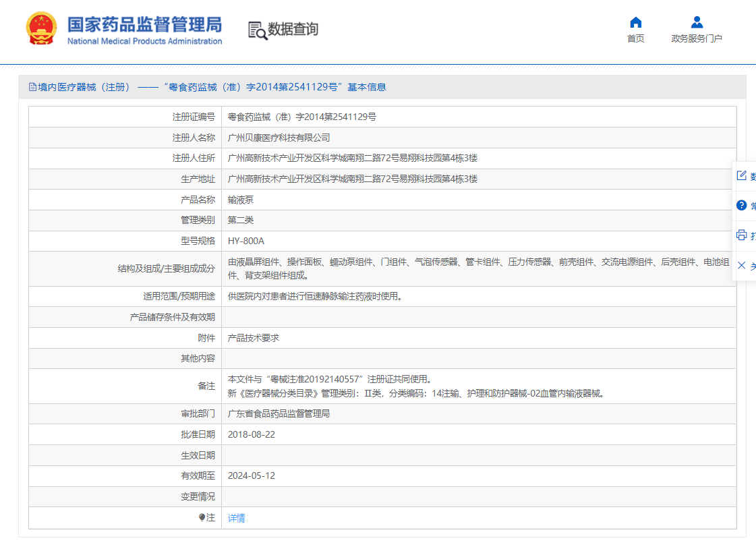This screenshot has width=756, height=549.
Task: Click the 管理类别 label
Action: (x=198, y=220)
